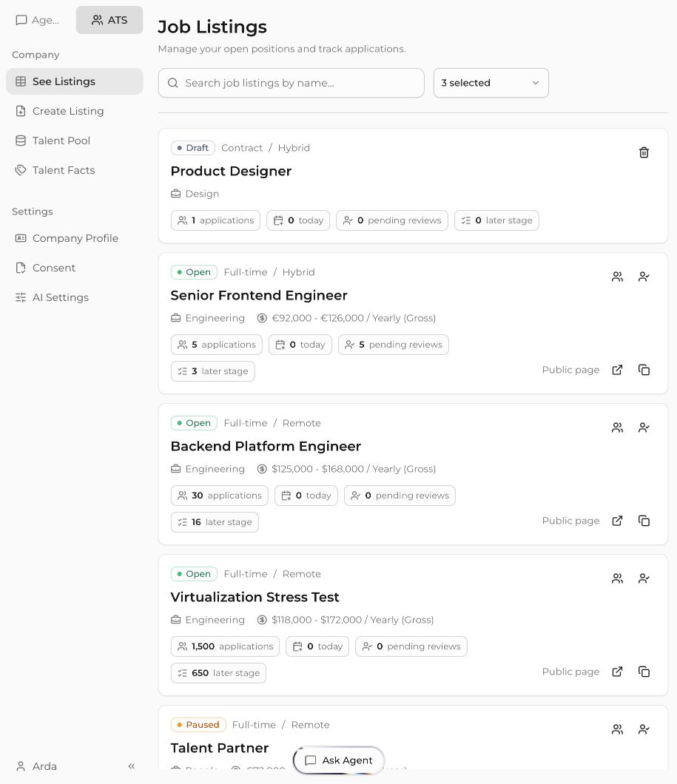Click 0 today chip on Backend Platform Engineer

click(x=306, y=496)
